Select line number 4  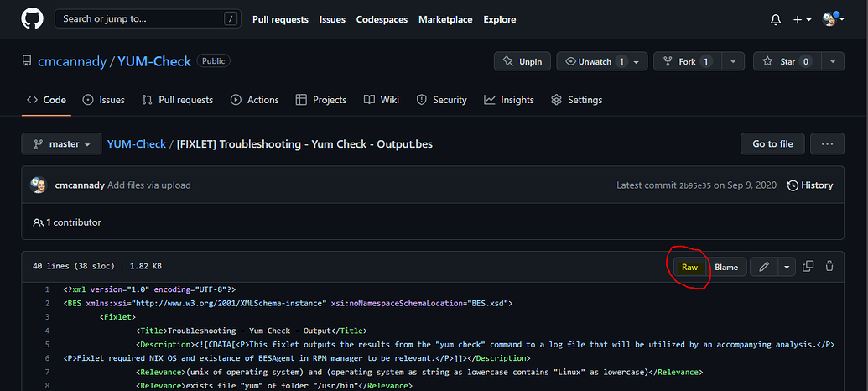pos(48,331)
